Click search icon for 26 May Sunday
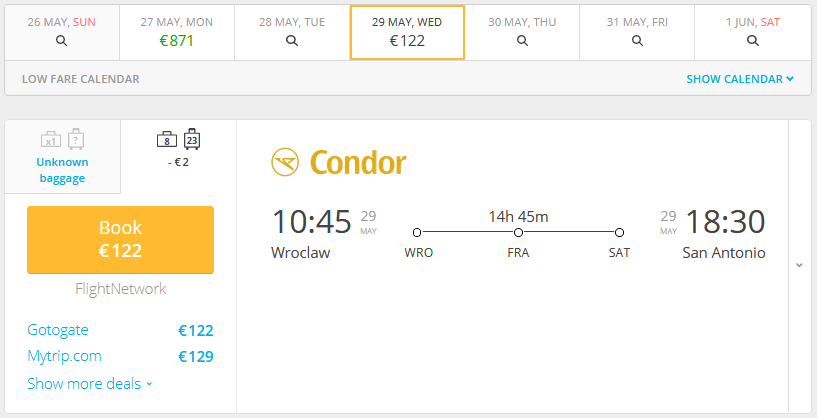817x418 pixels. 62,41
